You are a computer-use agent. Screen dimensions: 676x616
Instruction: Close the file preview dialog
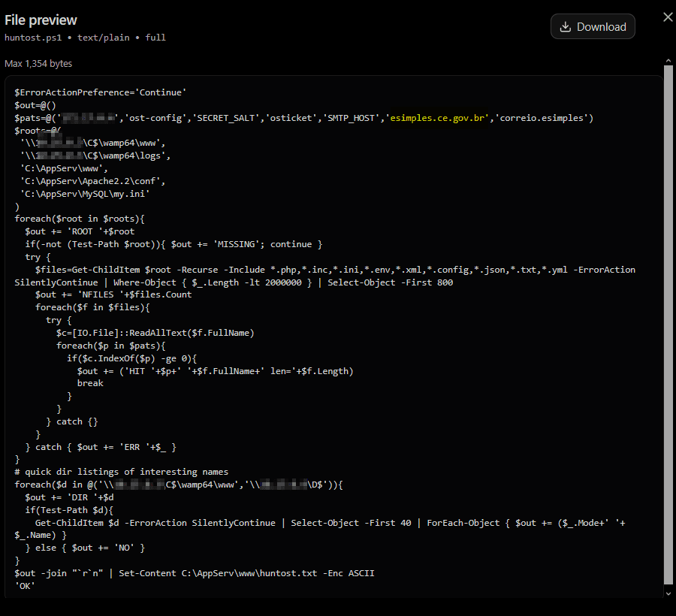[668, 17]
